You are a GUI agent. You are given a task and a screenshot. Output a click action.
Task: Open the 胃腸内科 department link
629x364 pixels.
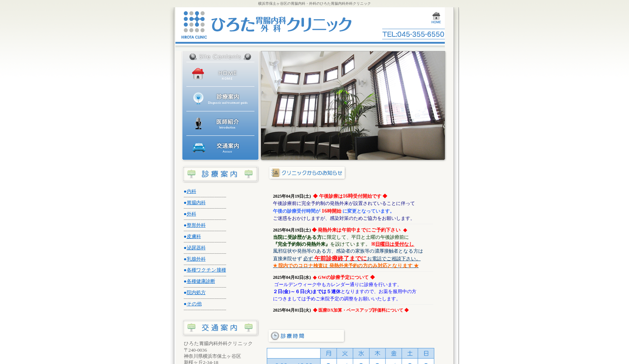pyautogui.click(x=196, y=202)
